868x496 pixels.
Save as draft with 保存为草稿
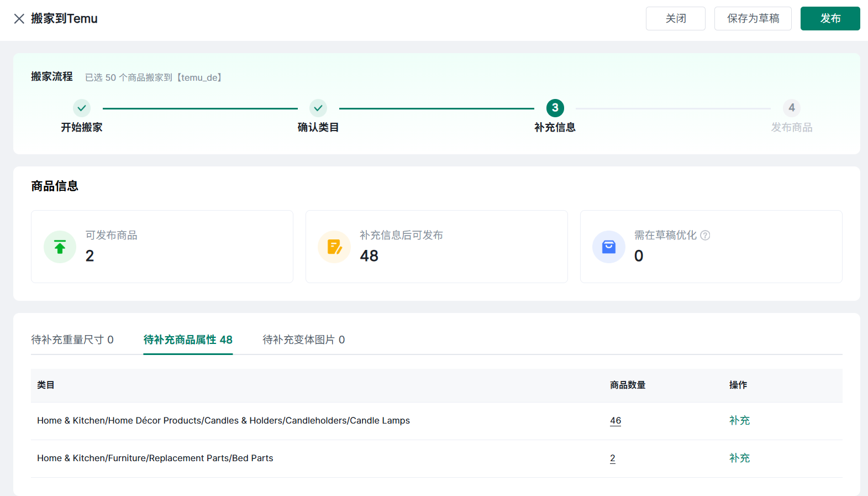click(x=753, y=19)
